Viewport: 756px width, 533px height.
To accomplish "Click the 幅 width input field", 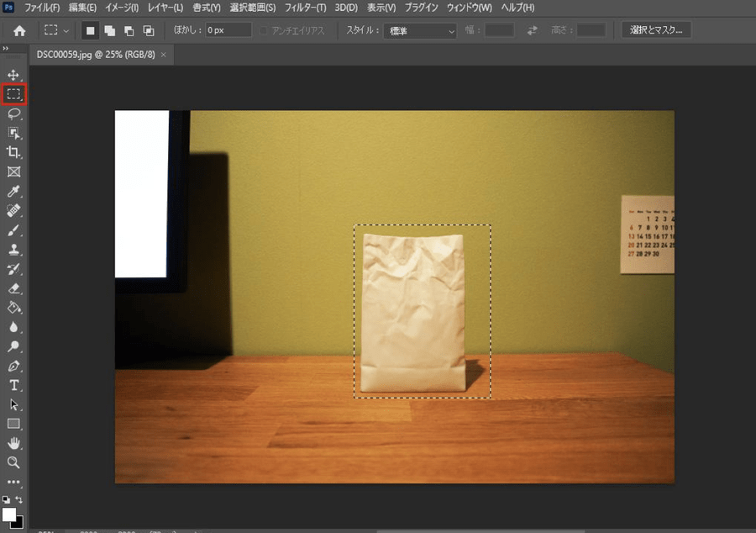I will tap(498, 30).
